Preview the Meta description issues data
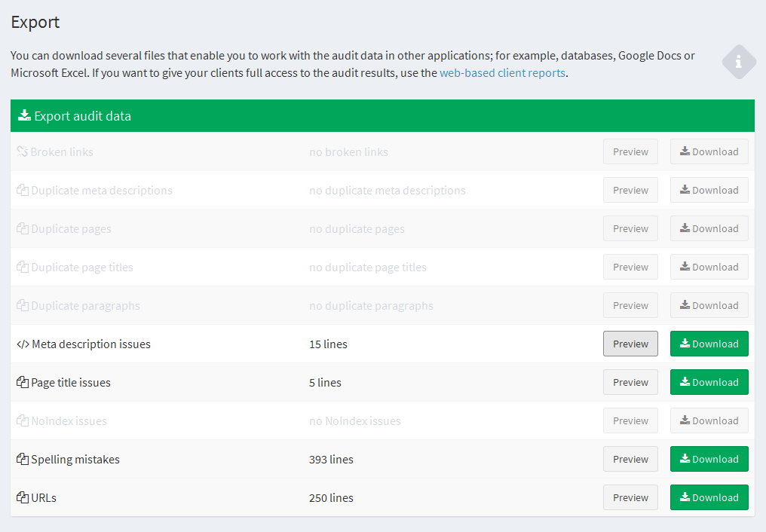766x532 pixels. coord(630,344)
